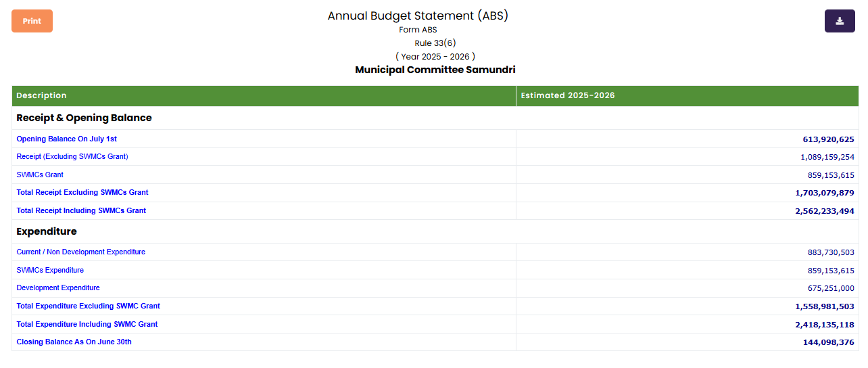Click the closing balance amount 144,098,376
The width and height of the screenshot is (868, 368).
click(828, 342)
